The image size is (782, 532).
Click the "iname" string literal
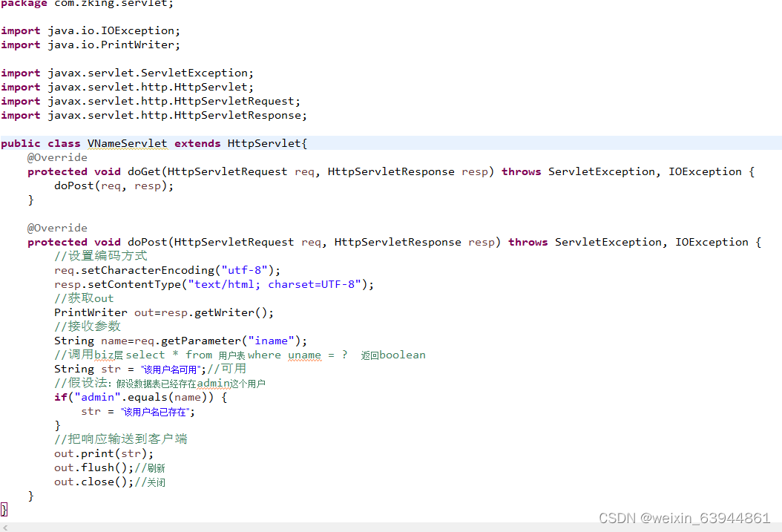(272, 341)
